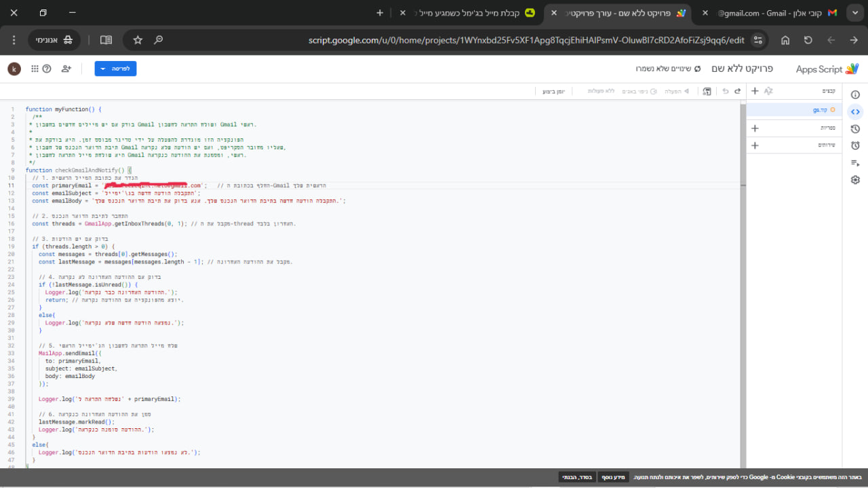This screenshot has width=868, height=488.
Task: Open the Executions list icon
Action: click(x=855, y=162)
